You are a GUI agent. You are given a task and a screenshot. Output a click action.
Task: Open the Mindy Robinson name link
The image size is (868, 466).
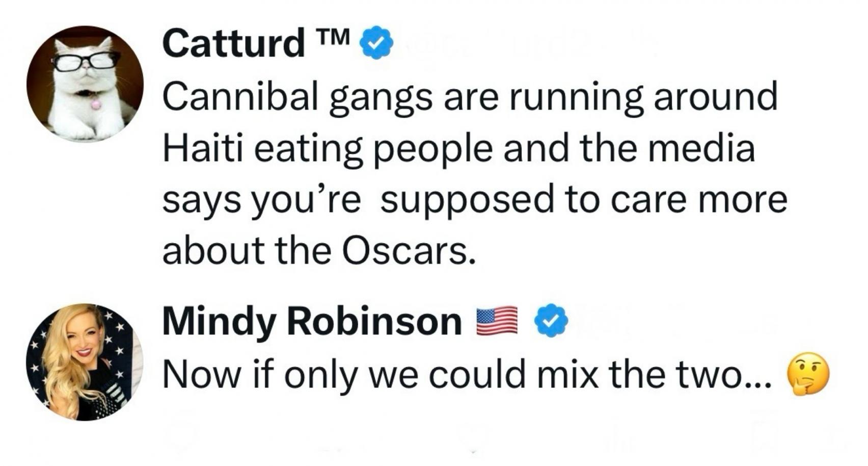point(312,321)
